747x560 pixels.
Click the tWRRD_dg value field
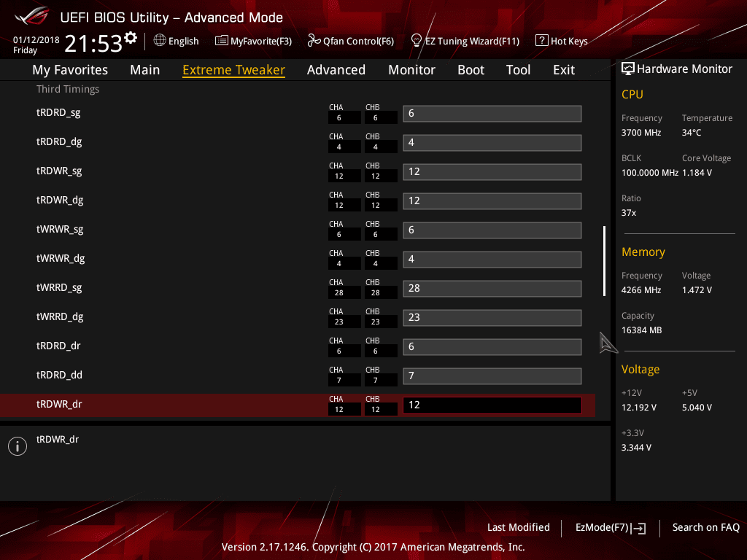click(492, 318)
